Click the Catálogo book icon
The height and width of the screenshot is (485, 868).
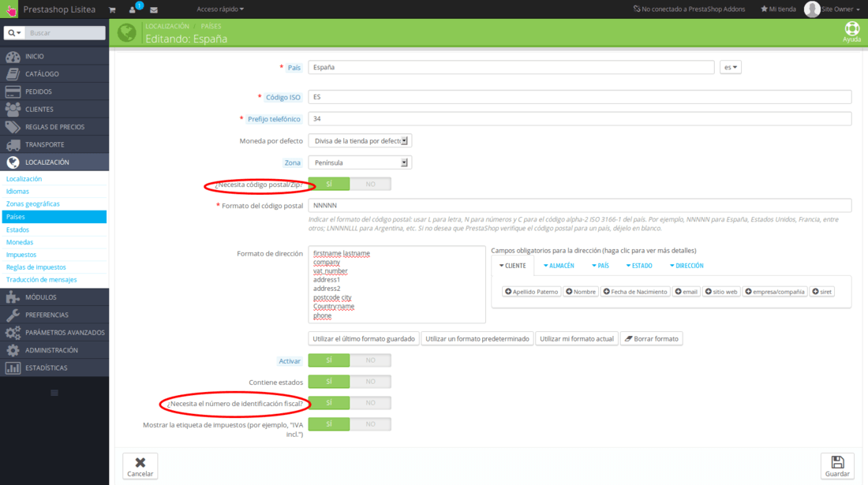pyautogui.click(x=13, y=74)
